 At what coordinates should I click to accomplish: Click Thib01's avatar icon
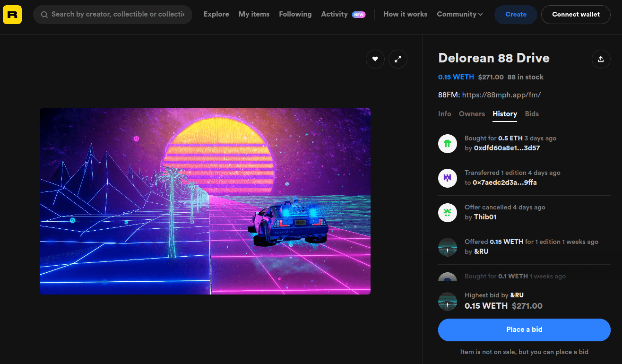click(x=447, y=212)
